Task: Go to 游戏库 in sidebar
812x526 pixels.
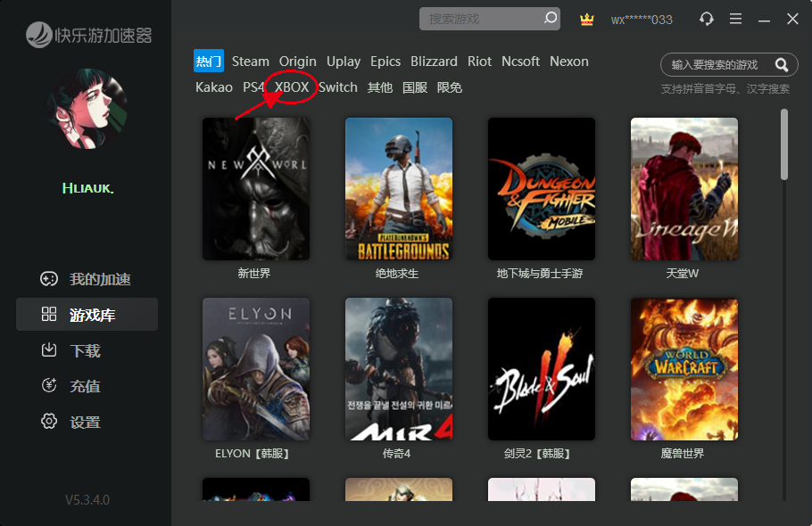Action: [x=87, y=314]
